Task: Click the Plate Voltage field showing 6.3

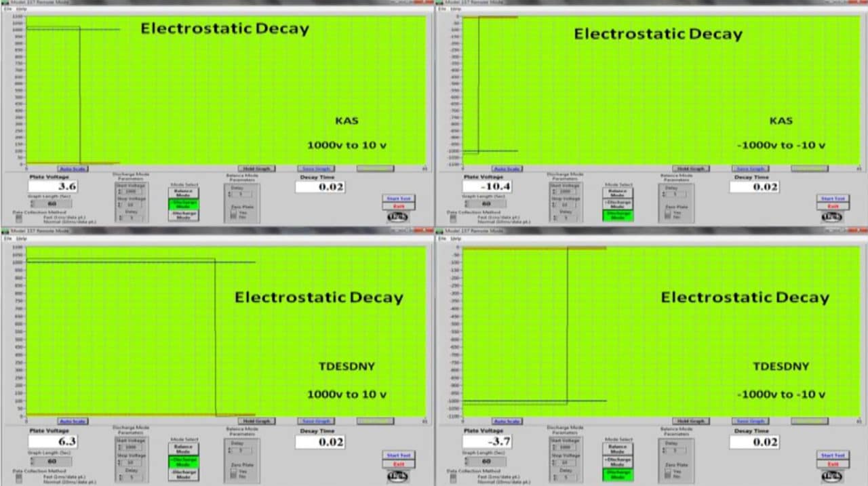Action: click(53, 442)
